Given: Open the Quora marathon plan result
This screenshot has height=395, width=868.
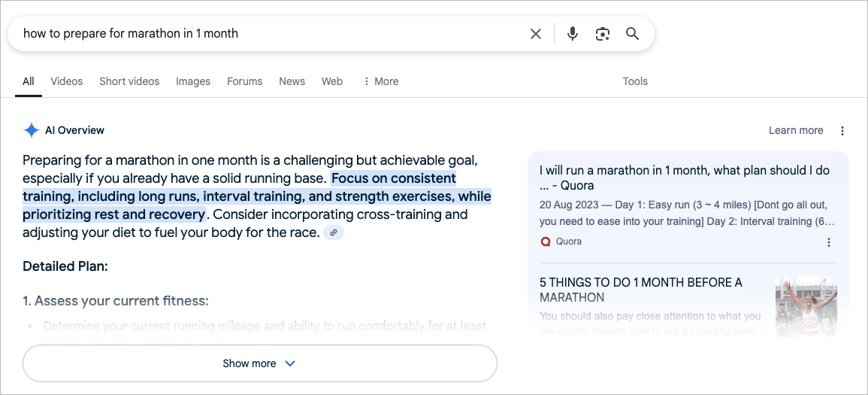Looking at the screenshot, I should pos(684,178).
